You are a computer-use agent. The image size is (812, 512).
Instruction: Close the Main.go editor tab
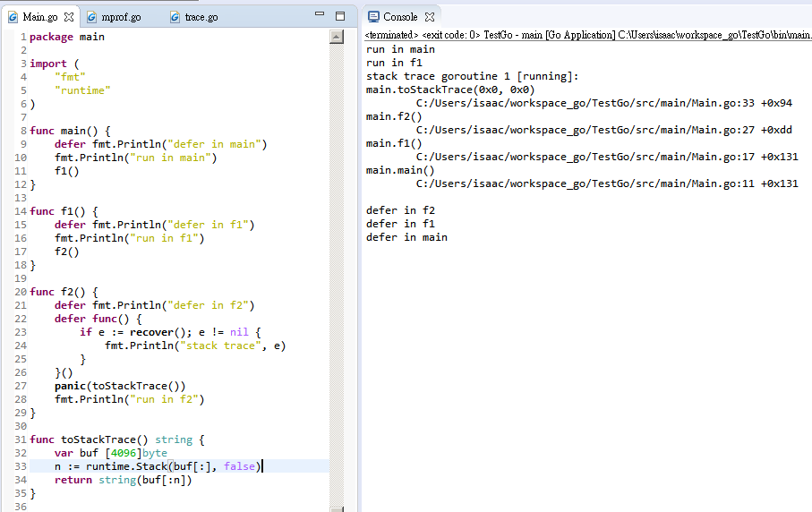[69, 17]
